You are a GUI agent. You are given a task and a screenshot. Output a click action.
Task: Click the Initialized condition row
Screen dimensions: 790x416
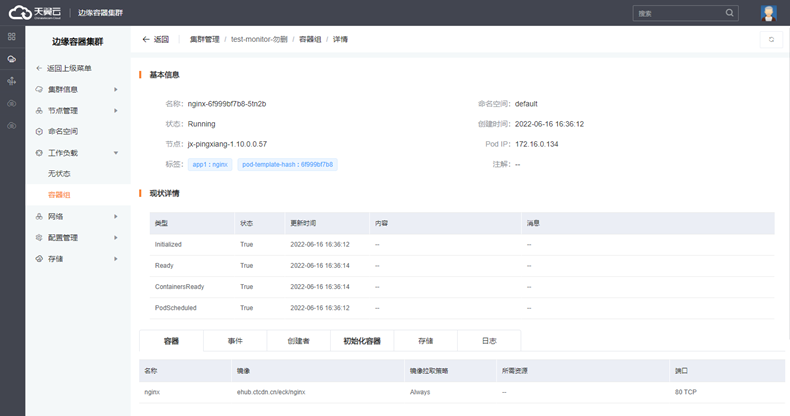click(462, 244)
